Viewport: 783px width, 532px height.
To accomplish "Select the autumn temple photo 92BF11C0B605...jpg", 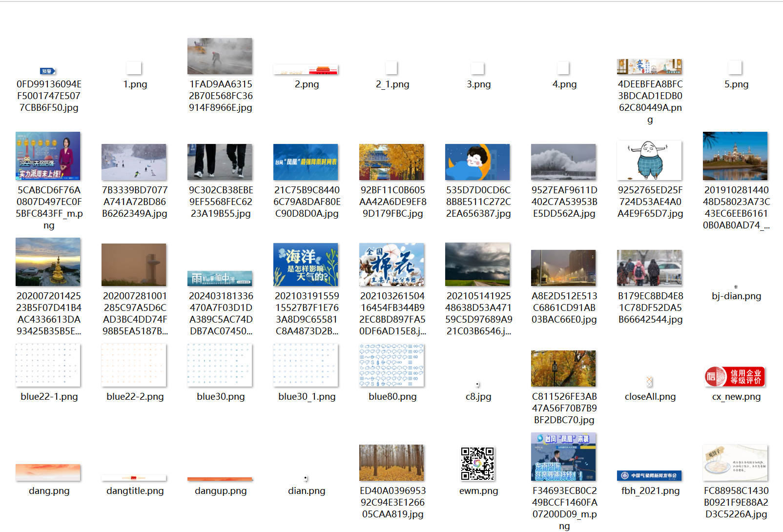I will click(x=391, y=162).
